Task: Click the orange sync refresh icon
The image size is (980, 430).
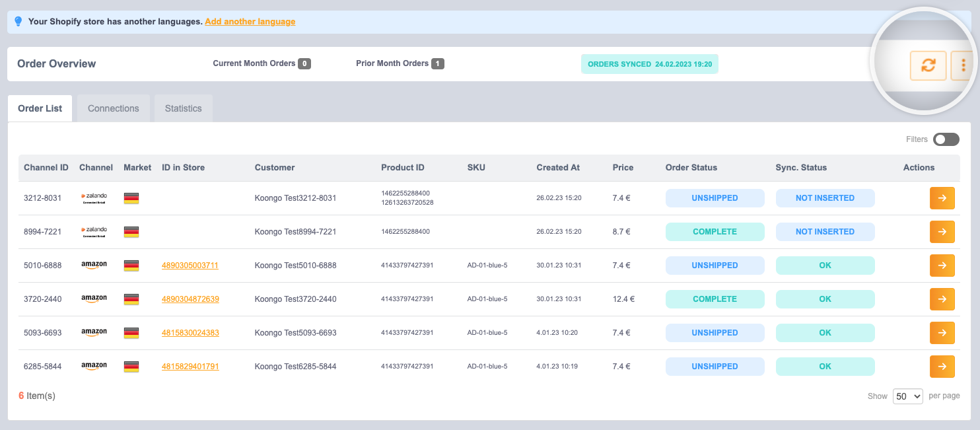Action: click(928, 65)
